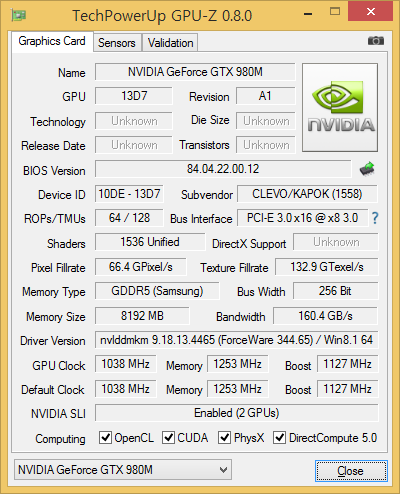
Task: Select the GeForce GTX 980M combo box
Action: pos(123,470)
